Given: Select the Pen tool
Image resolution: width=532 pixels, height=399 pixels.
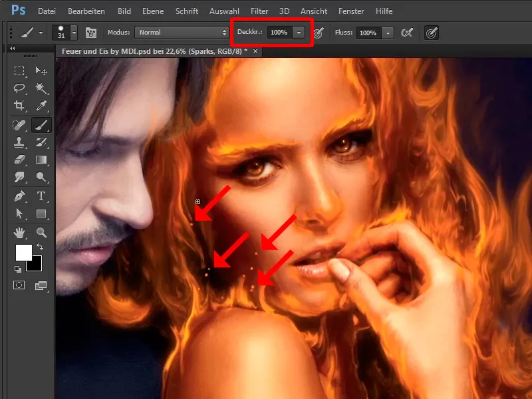Looking at the screenshot, I should tap(19, 196).
